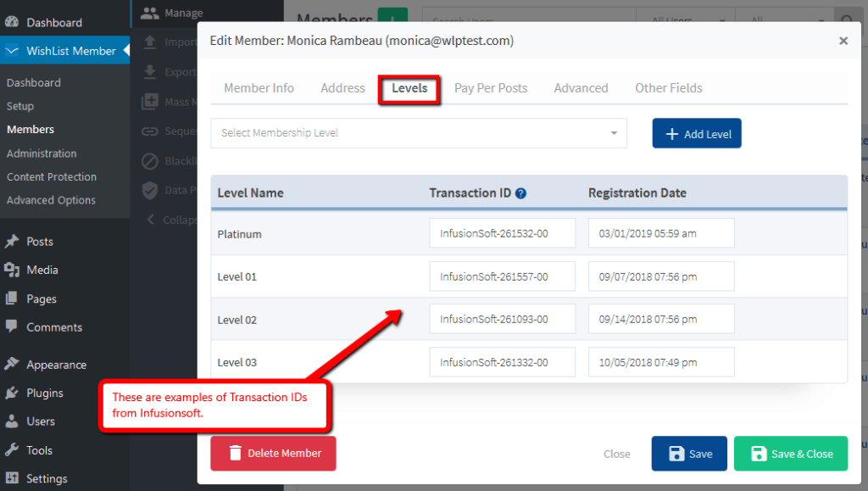Image resolution: width=868 pixels, height=491 pixels.
Task: Click the Close link in dialog footer
Action: pyautogui.click(x=617, y=454)
